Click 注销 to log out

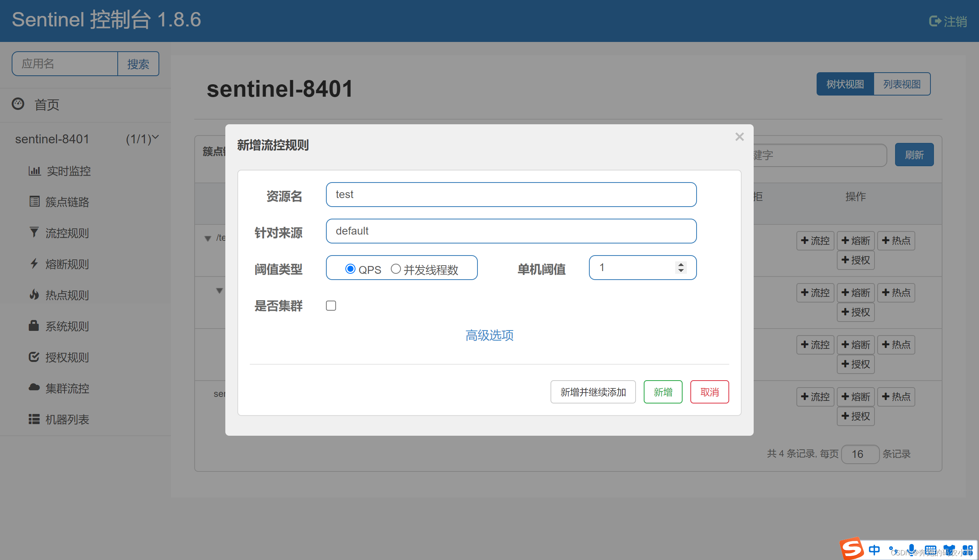click(x=955, y=21)
